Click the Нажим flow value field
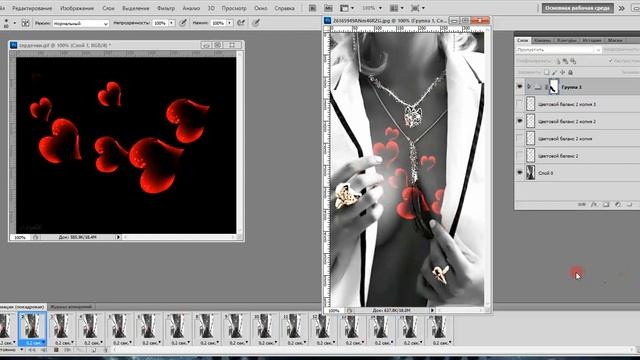The image size is (640, 360). point(218,23)
